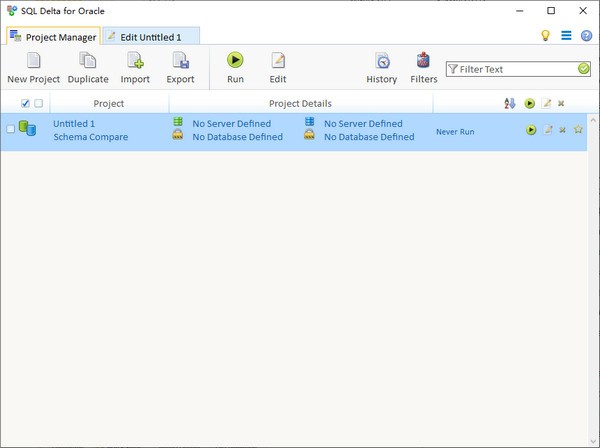This screenshot has height=448, width=600.
Task: Click the New Project toolbar icon
Action: tap(33, 62)
